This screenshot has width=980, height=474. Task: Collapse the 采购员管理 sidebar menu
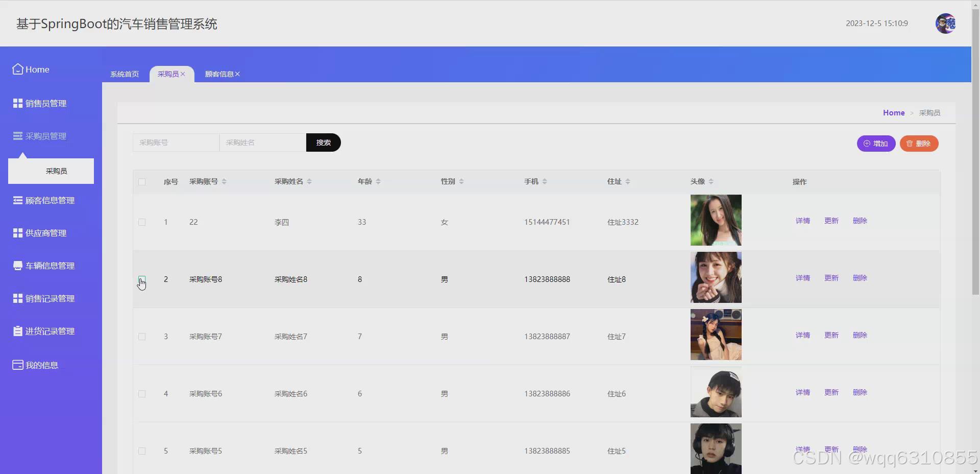pos(46,136)
